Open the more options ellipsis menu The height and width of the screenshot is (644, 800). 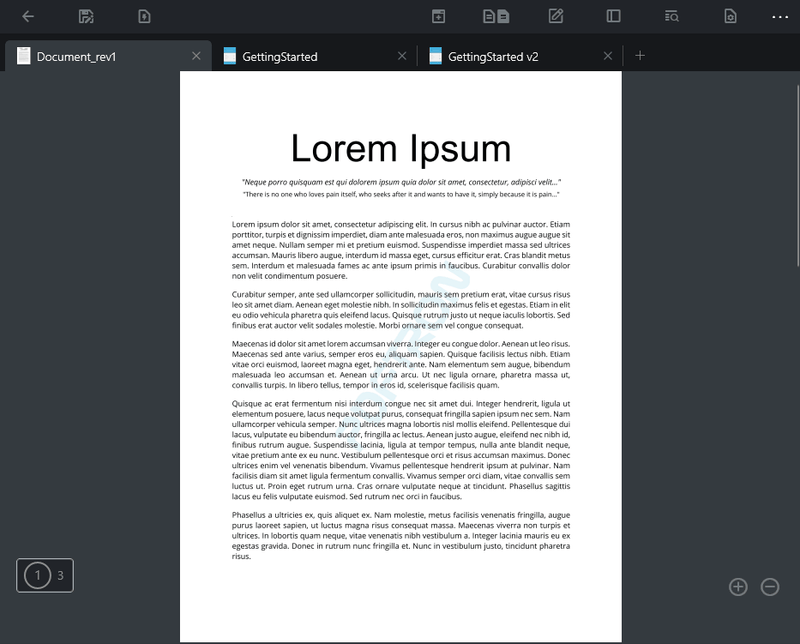point(780,17)
